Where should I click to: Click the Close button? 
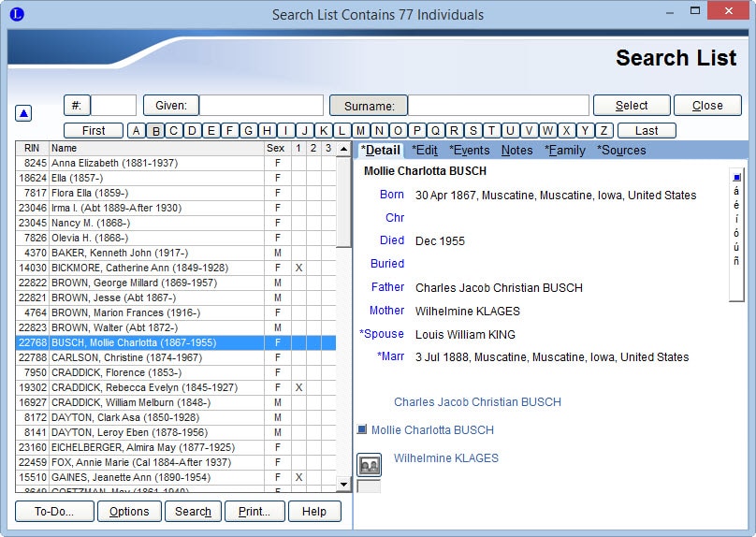point(707,105)
